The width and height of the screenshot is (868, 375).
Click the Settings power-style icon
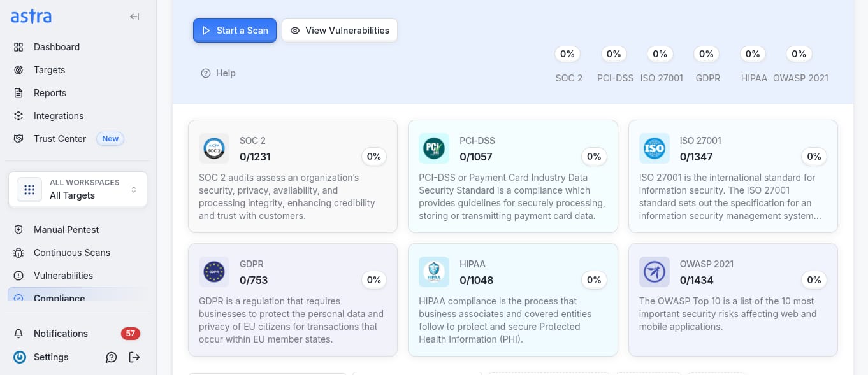20,357
